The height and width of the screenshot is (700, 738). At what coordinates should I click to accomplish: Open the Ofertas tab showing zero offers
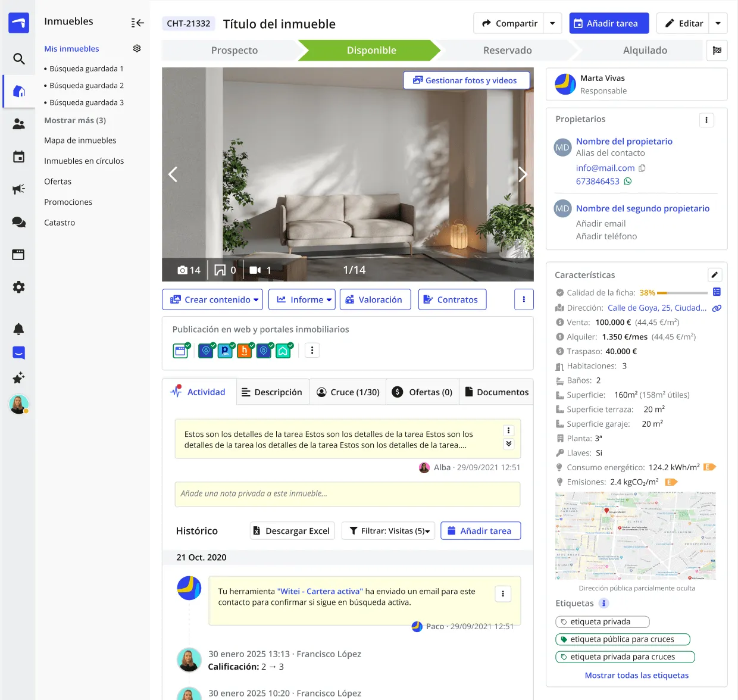(x=423, y=392)
